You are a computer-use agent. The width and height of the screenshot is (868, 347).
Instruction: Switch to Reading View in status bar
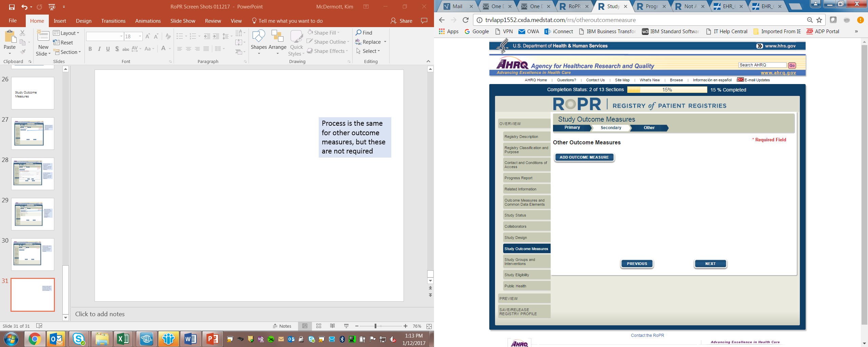(x=332, y=326)
